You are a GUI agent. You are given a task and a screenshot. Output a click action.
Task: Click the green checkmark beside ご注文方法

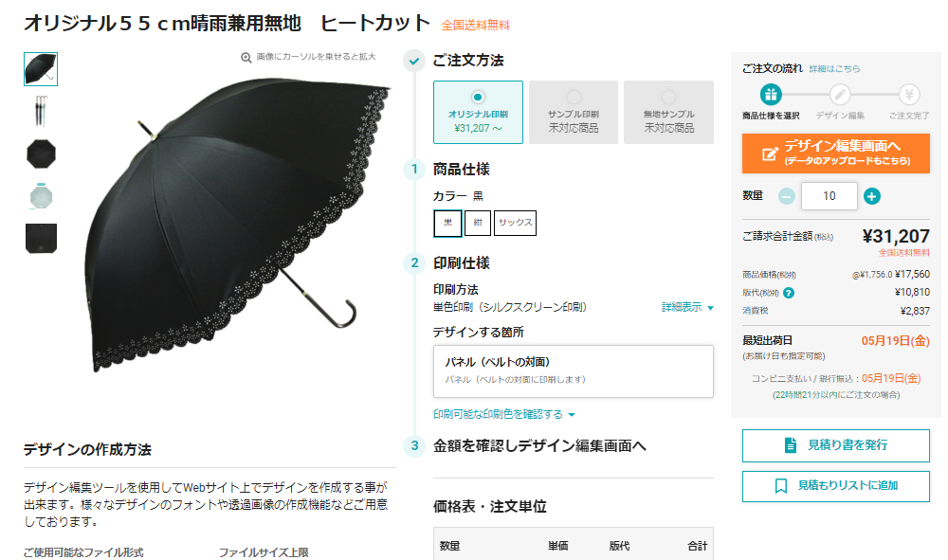pos(414,61)
